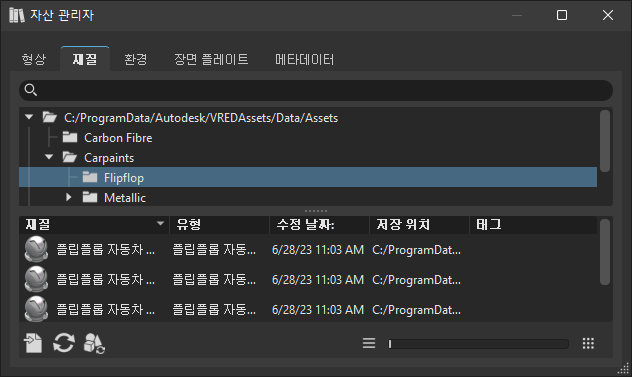The height and width of the screenshot is (377, 632).
Task: Open the 형상 tab
Action: (x=34, y=60)
